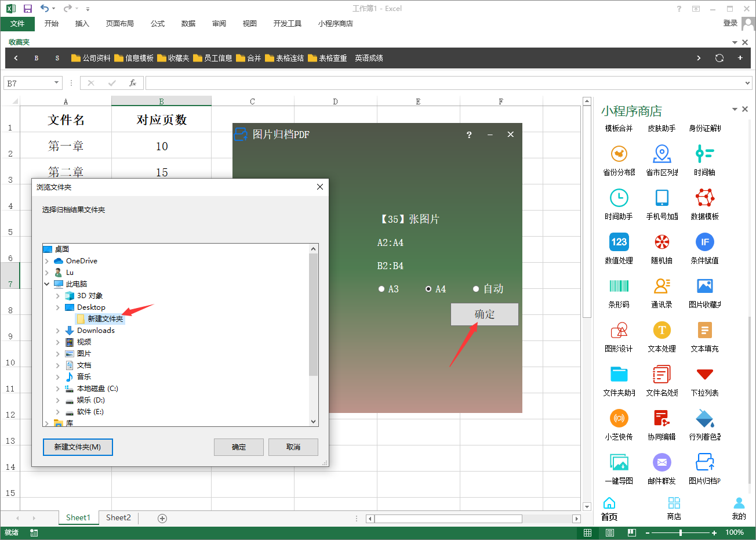The width and height of the screenshot is (756, 540).
Task: Click 确定 in browse folder dialog
Action: [239, 447]
